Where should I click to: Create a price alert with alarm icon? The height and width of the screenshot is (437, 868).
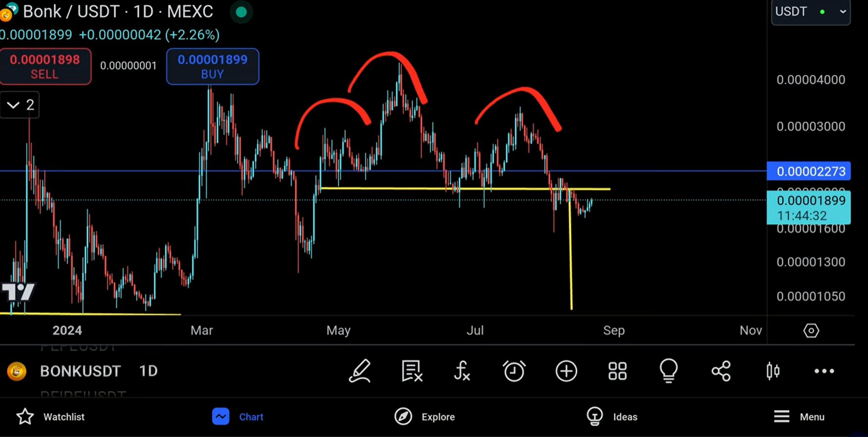pyautogui.click(x=514, y=371)
